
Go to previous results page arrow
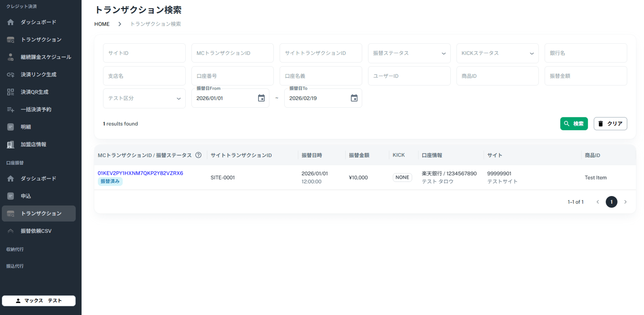[598, 202]
